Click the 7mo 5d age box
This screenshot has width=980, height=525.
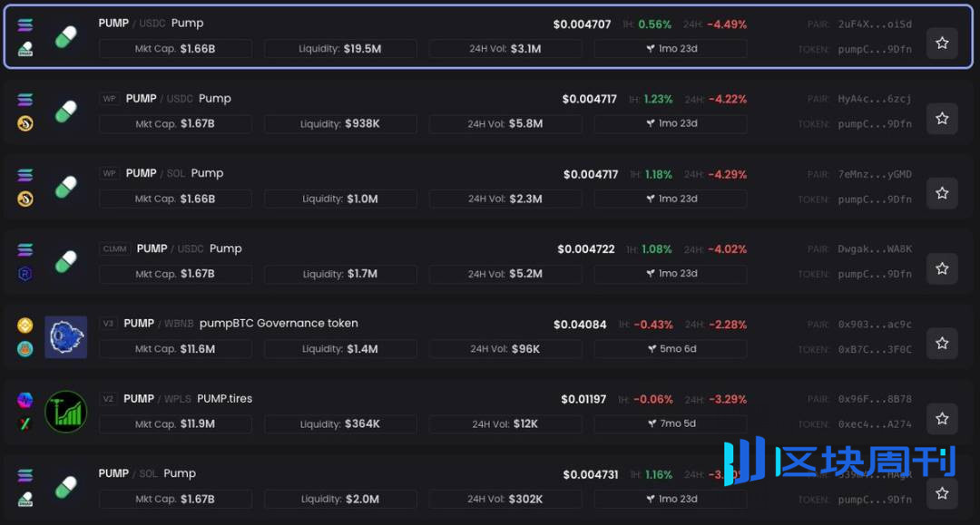pos(670,423)
